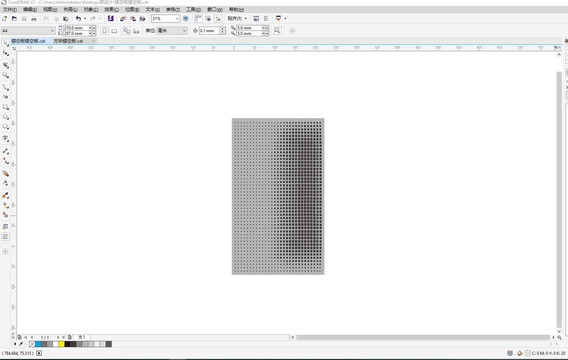
Task: Switch page to landscape orientation
Action: (114, 31)
